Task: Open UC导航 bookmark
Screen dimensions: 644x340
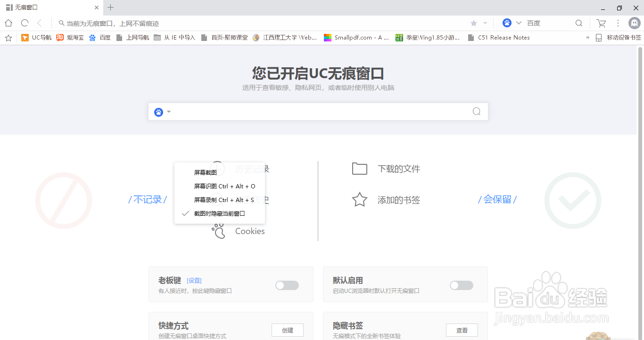Action: [x=37, y=38]
